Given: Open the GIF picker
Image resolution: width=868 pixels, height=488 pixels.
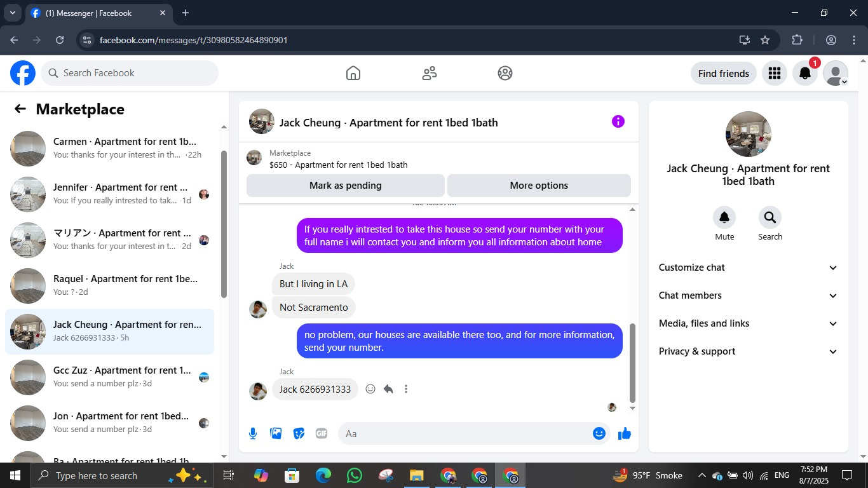Looking at the screenshot, I should click(x=322, y=433).
